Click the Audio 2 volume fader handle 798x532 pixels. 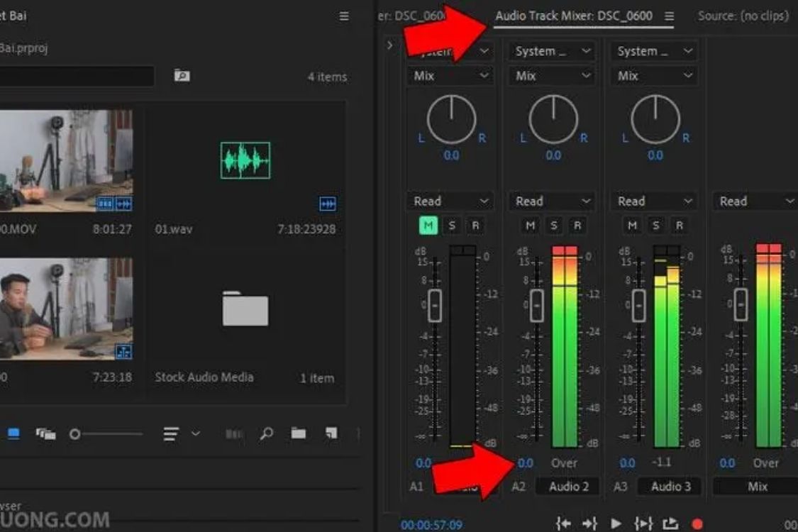tap(537, 305)
